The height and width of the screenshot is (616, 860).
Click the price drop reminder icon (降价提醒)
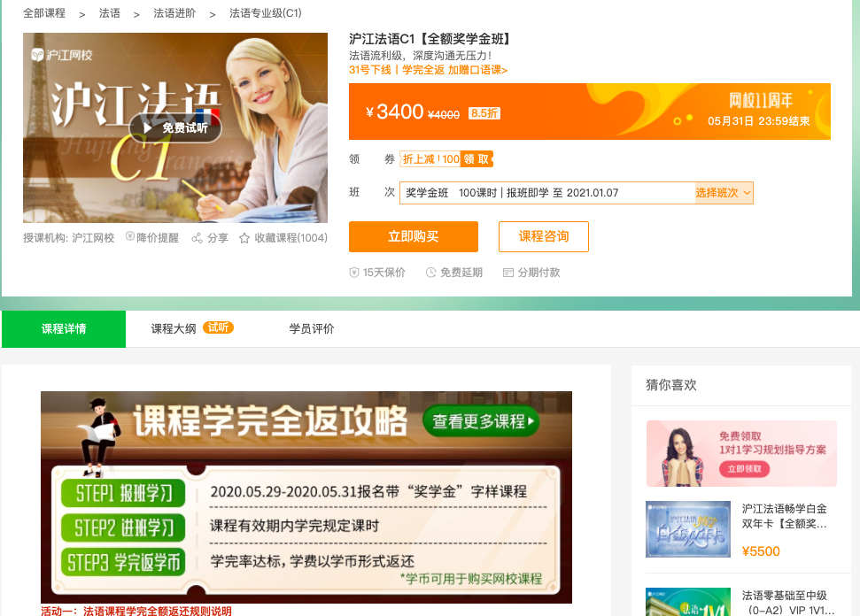(x=130, y=237)
